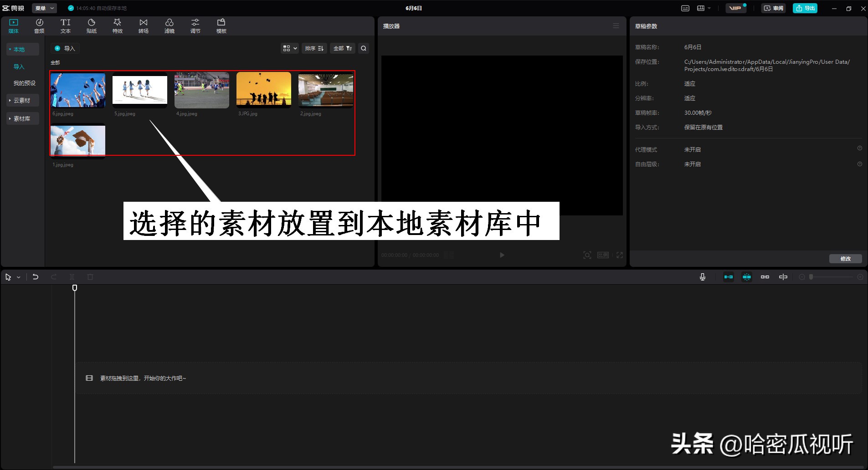Select the 音频 (Audio) panel icon
This screenshot has width=868, height=470.
39,25
